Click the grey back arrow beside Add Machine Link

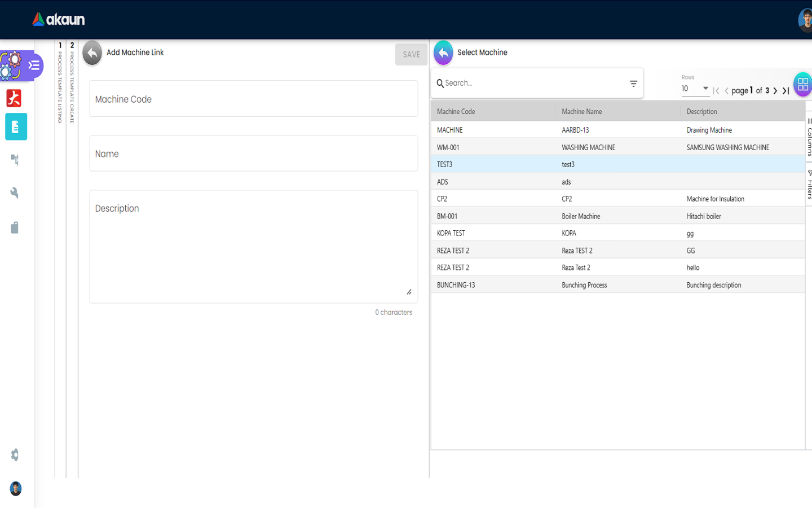[92, 53]
